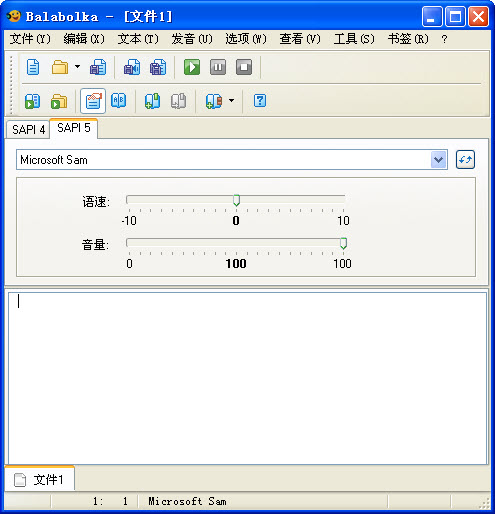This screenshot has width=495, height=514.
Task: Open the 查看 (V) menu
Action: [x=300, y=39]
